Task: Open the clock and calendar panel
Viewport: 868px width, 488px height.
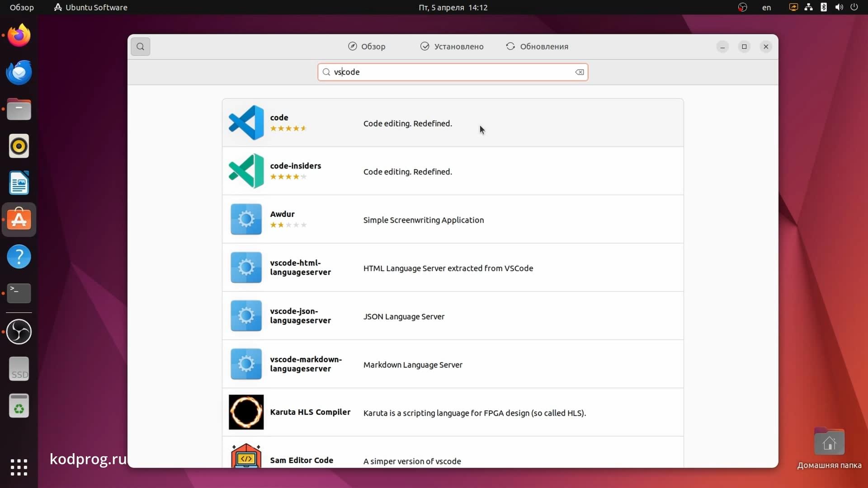Action: tap(453, 7)
